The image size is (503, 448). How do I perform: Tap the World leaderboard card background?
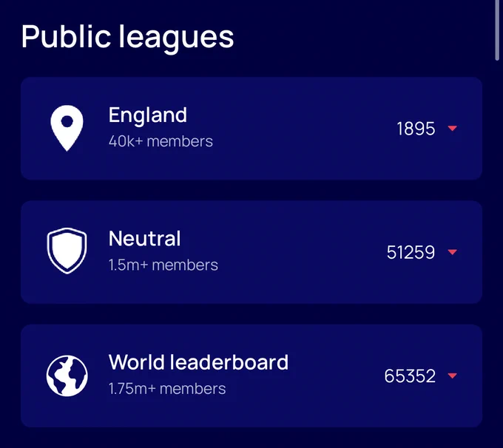[x=251, y=376]
